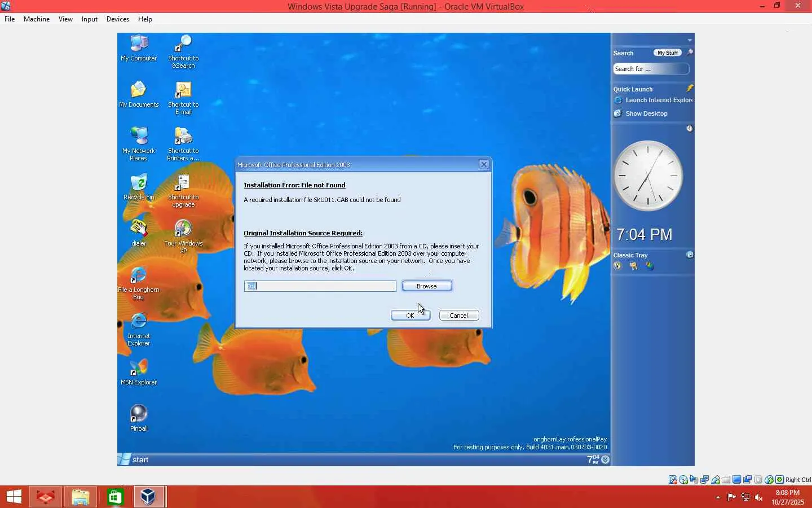The image size is (812, 508).
Task: Click the VirtualBox shared folders status icon
Action: coord(726,480)
